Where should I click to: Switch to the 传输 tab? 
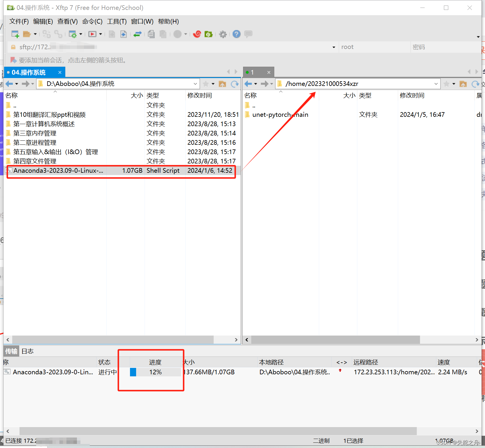click(11, 351)
